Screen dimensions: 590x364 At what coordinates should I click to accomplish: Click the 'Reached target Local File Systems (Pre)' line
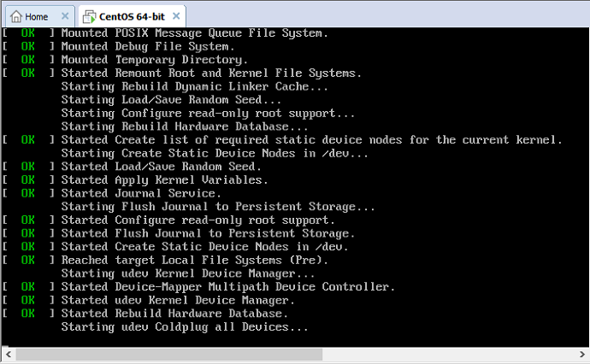pyautogui.click(x=195, y=261)
